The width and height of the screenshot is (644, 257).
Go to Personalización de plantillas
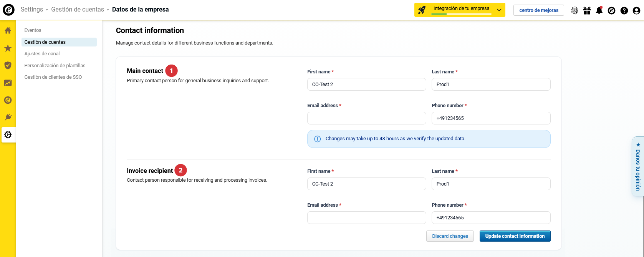(x=55, y=66)
